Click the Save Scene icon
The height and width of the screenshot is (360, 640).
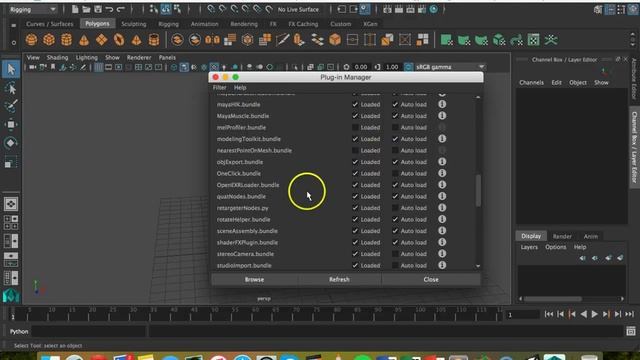tap(98, 9)
